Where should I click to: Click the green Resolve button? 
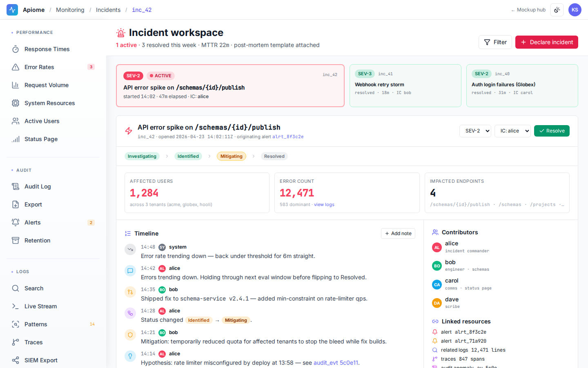click(552, 131)
